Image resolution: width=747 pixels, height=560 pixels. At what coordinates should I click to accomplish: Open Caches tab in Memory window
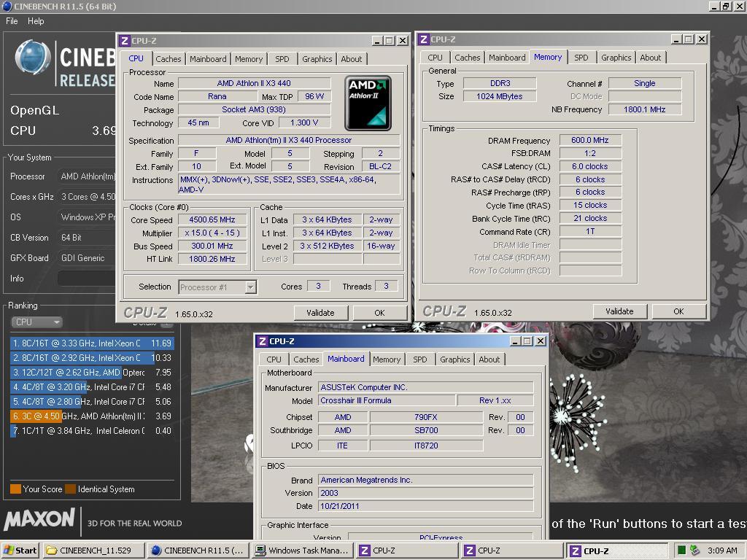pos(468,58)
